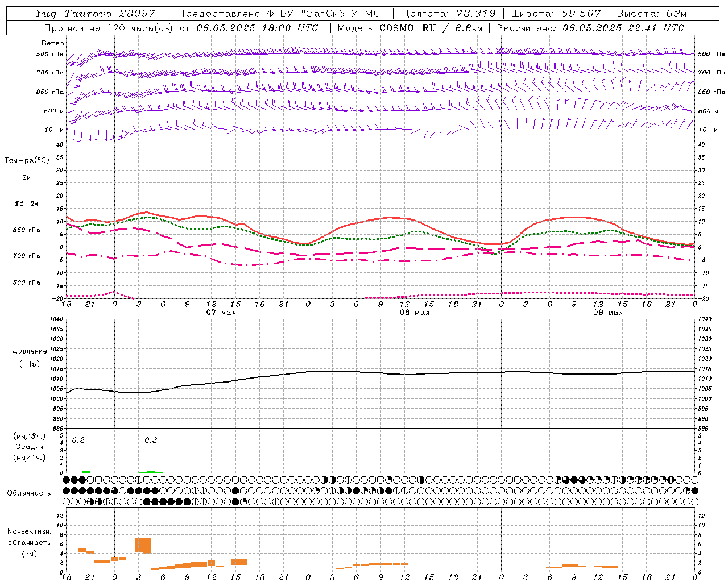The height and width of the screenshot is (582, 728).
Task: Click the 'Прогноз на 120 часа(ов)' forecast text
Action: 109,28
